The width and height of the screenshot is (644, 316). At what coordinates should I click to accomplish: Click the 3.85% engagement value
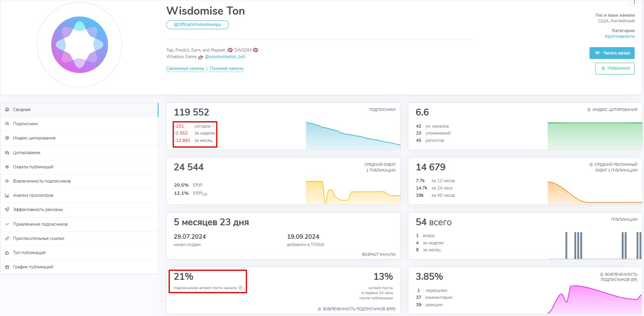[429, 277]
